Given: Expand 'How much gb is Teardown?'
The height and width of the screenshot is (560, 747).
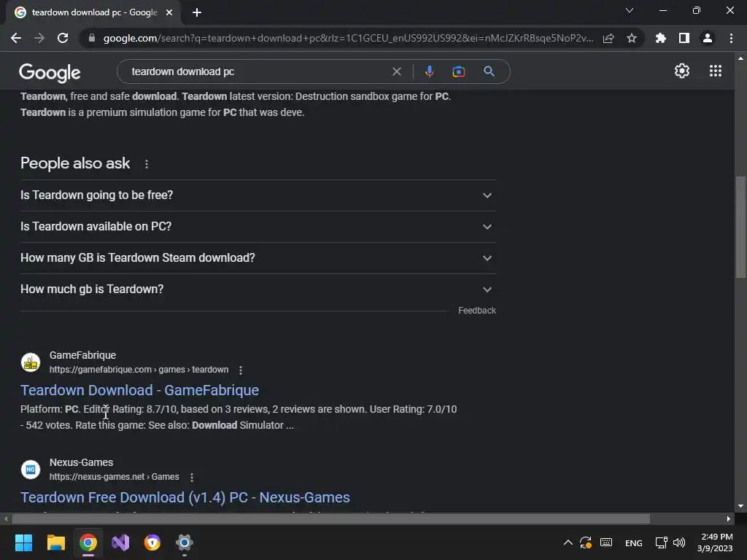Looking at the screenshot, I should pyautogui.click(x=258, y=289).
